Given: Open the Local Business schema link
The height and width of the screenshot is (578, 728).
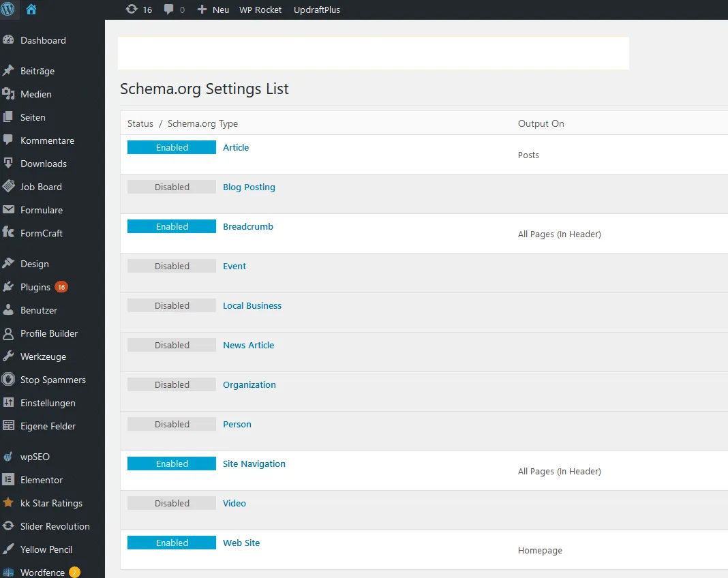Looking at the screenshot, I should tap(252, 305).
